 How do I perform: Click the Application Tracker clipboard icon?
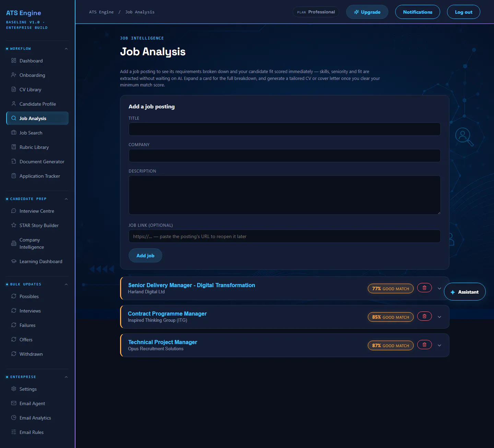pyautogui.click(x=14, y=176)
